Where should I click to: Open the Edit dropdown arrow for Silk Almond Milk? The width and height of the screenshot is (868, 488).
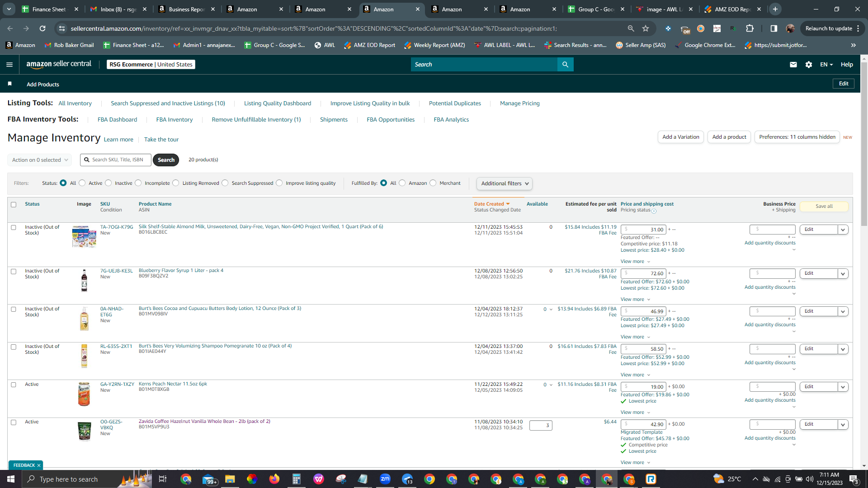843,230
